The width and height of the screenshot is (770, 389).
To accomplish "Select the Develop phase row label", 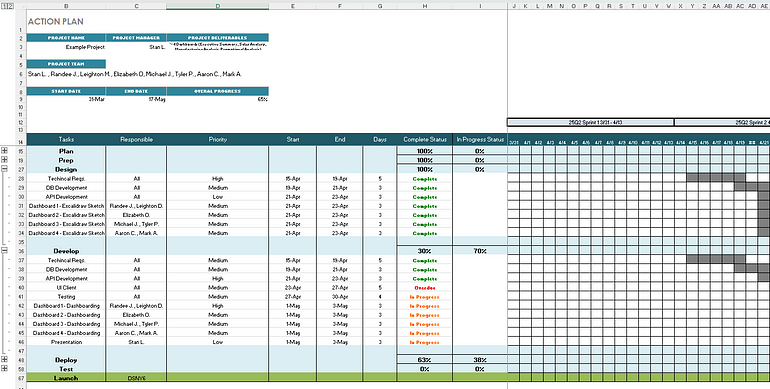I will tap(66, 251).
